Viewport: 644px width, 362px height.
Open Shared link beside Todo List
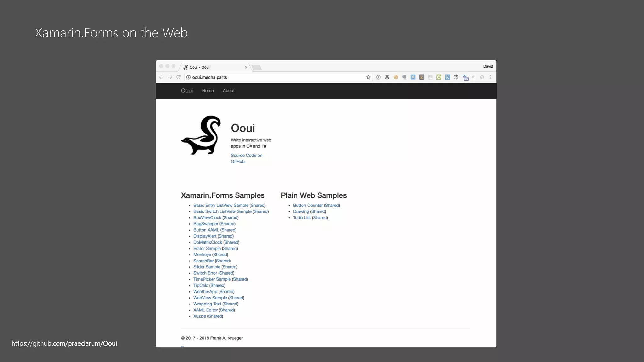(x=320, y=218)
